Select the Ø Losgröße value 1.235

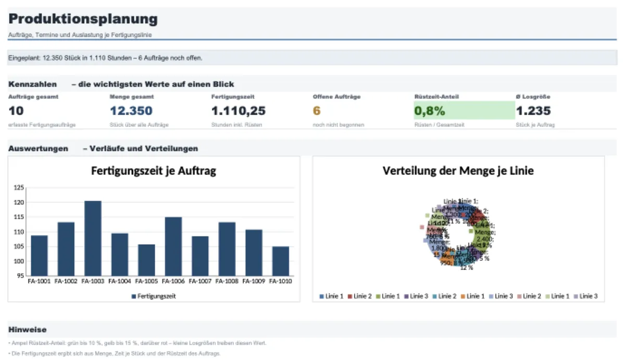[x=533, y=110]
